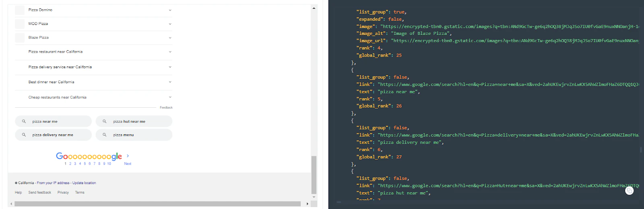Go to results page 9

104,164
